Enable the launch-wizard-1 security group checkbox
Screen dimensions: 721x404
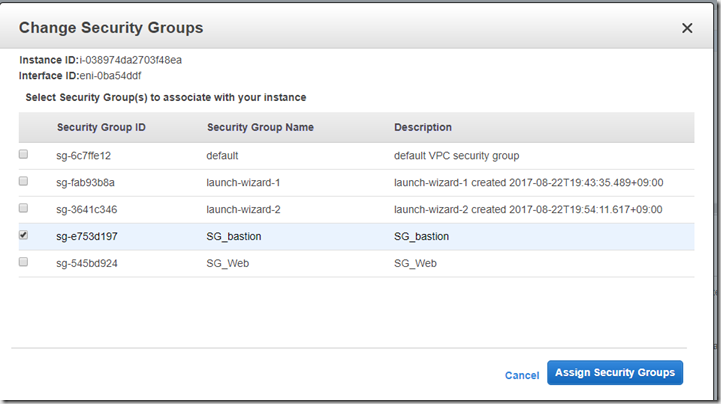click(x=23, y=182)
